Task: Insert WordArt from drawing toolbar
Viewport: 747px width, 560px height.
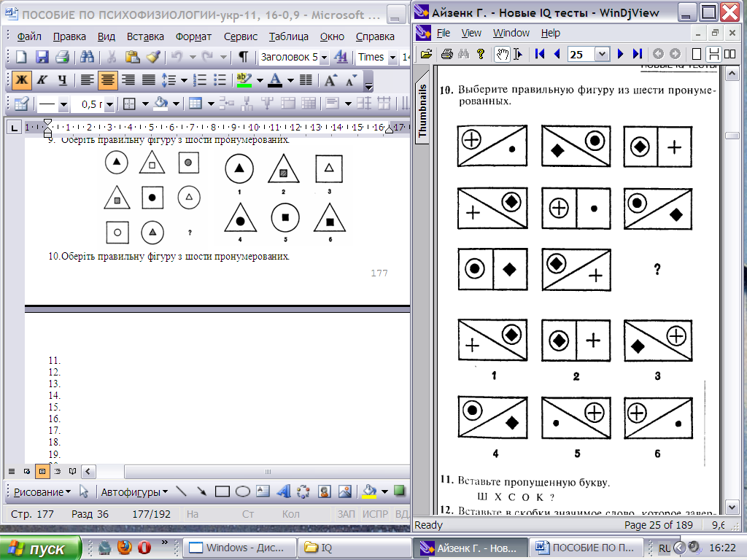Action: 284,491
